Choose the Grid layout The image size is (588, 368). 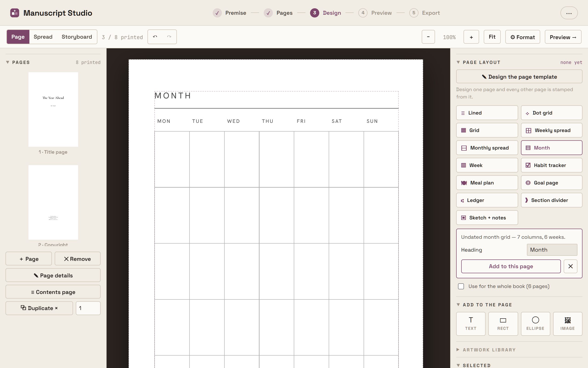coord(487,130)
